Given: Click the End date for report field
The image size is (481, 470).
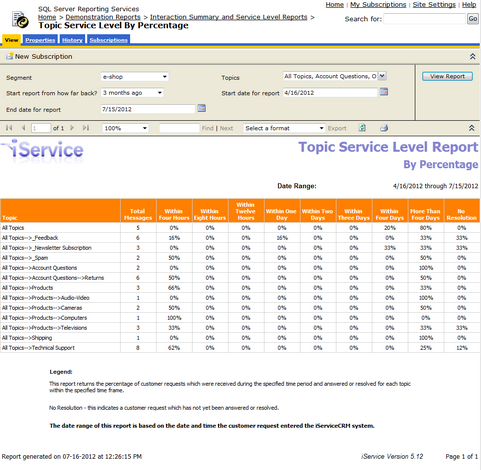Looking at the screenshot, I should click(148, 109).
